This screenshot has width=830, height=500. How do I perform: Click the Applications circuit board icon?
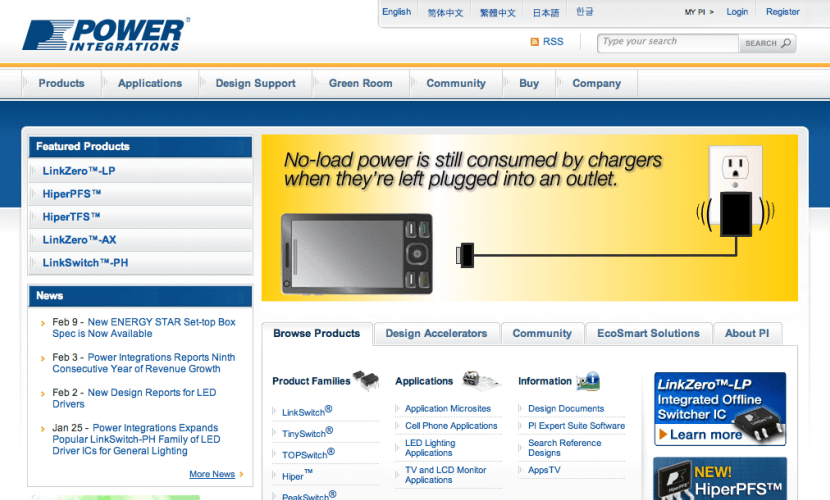coord(480,380)
